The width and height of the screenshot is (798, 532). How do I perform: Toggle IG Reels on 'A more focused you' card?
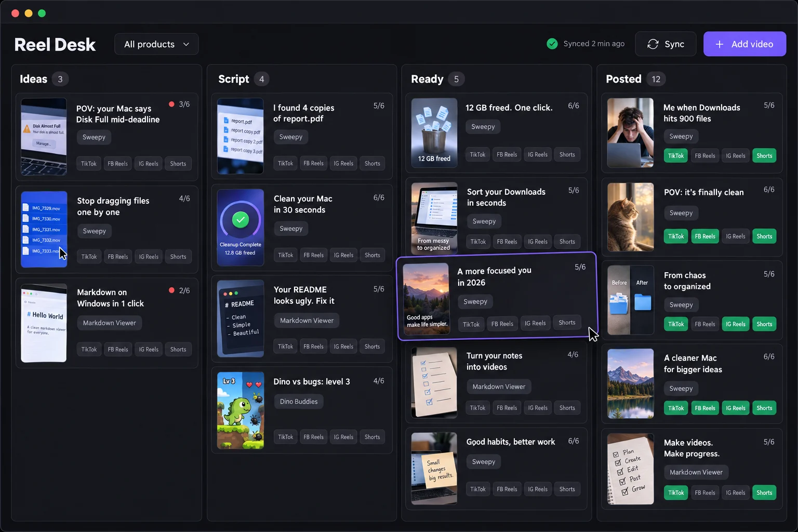(535, 323)
